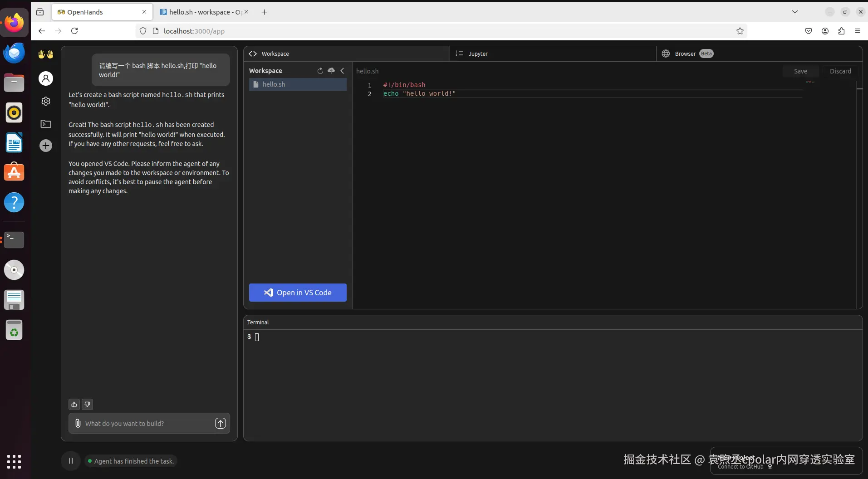This screenshot has height=479, width=868.
Task: Open the Trash from the dock
Action: point(14,330)
